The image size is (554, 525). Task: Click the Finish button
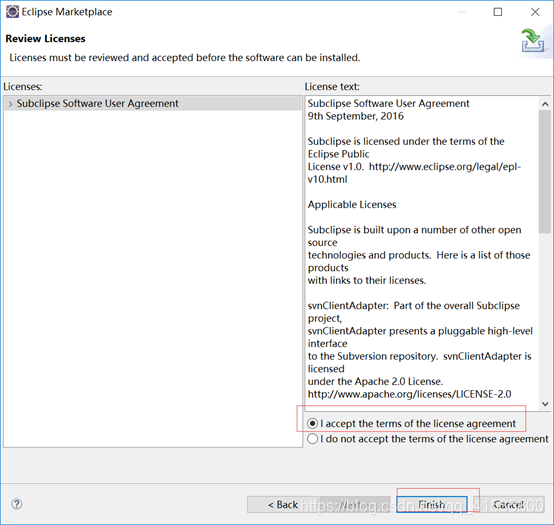[x=432, y=505]
